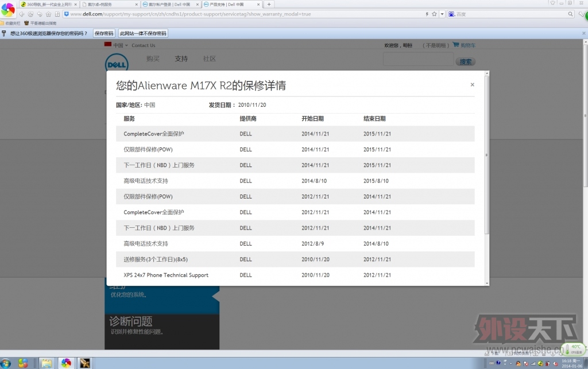Click the skin shirt icon in title bar
This screenshot has width=588, height=369.
point(552,3)
